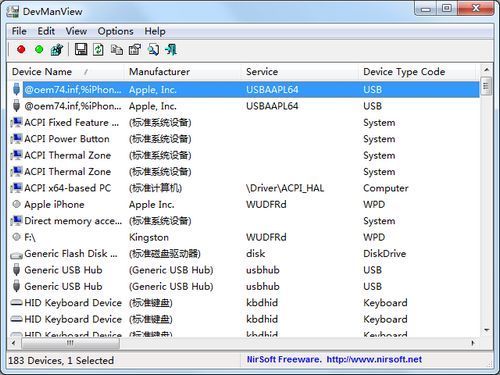
Task: Select the Apple iPhone device row
Action: (x=243, y=204)
